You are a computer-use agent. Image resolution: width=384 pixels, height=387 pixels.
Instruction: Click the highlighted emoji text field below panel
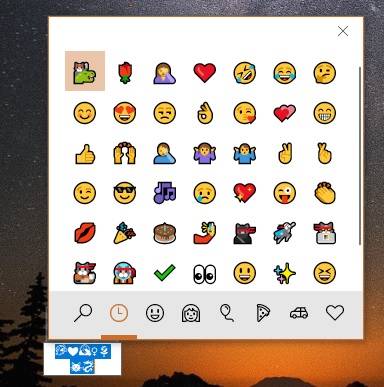[x=83, y=359]
